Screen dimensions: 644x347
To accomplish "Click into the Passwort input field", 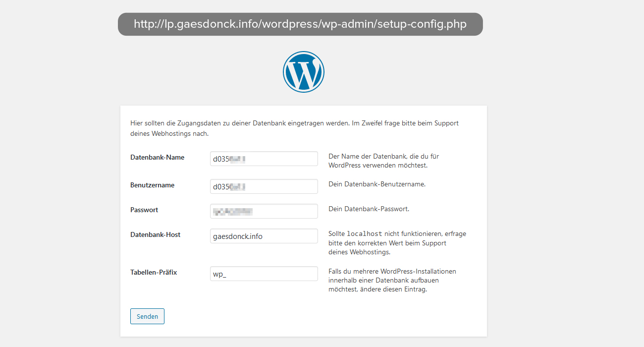I will [x=264, y=212].
